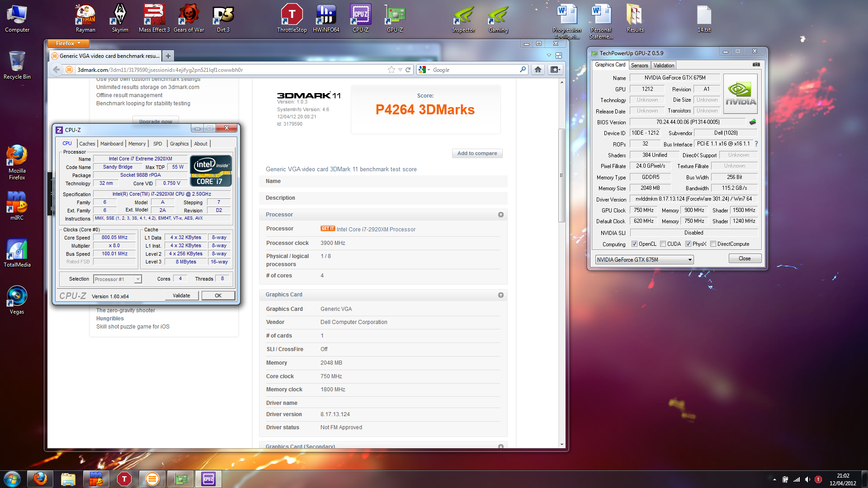Click Close button in GPU-Z

(x=745, y=258)
